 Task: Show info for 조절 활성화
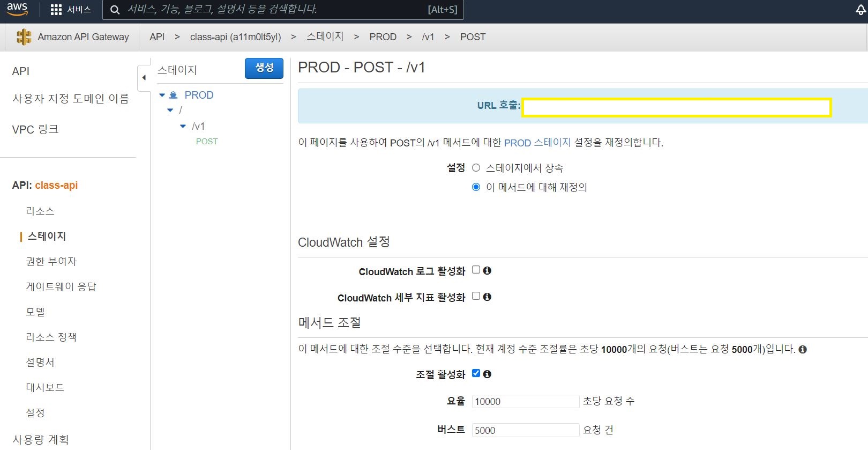point(487,374)
